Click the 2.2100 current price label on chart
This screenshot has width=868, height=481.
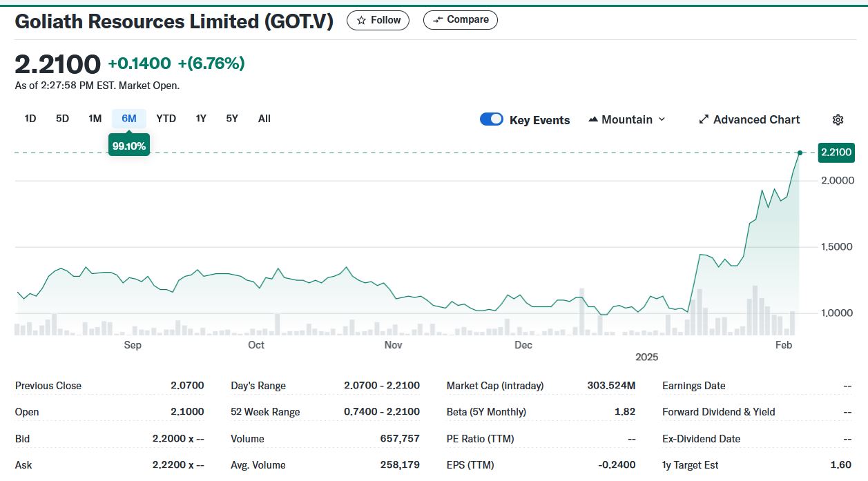836,153
